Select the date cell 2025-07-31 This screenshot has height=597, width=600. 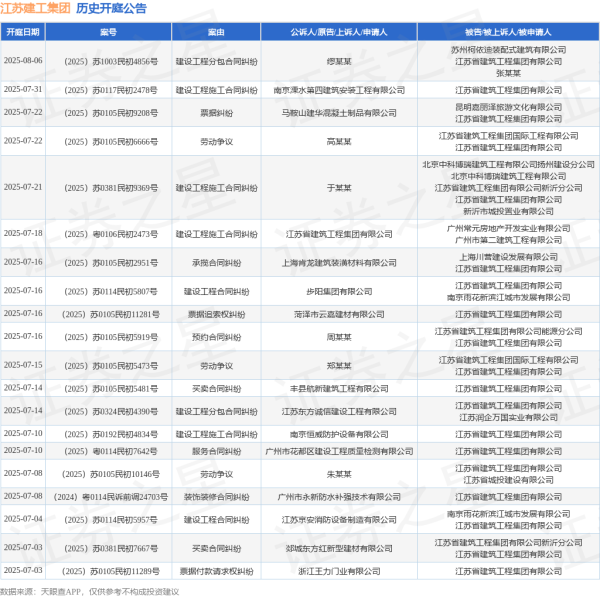pyautogui.click(x=23, y=90)
